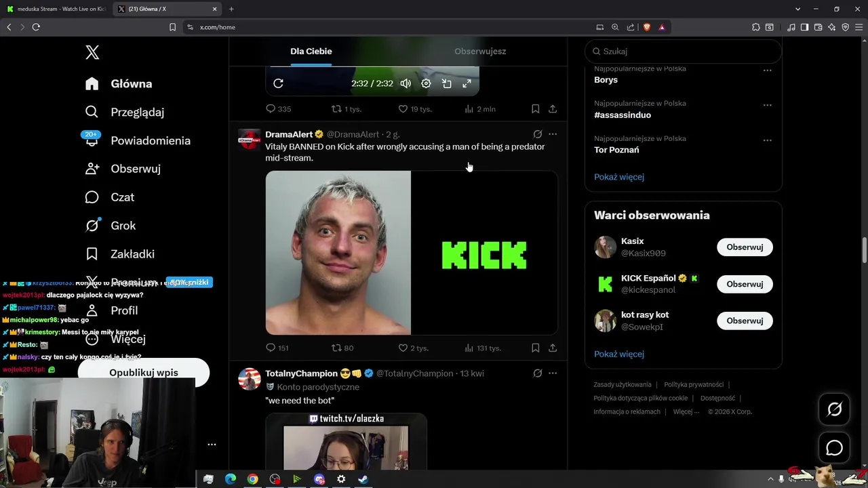Screen dimensions: 868x488
Task: Open the floating Grok button
Action: 834,409
